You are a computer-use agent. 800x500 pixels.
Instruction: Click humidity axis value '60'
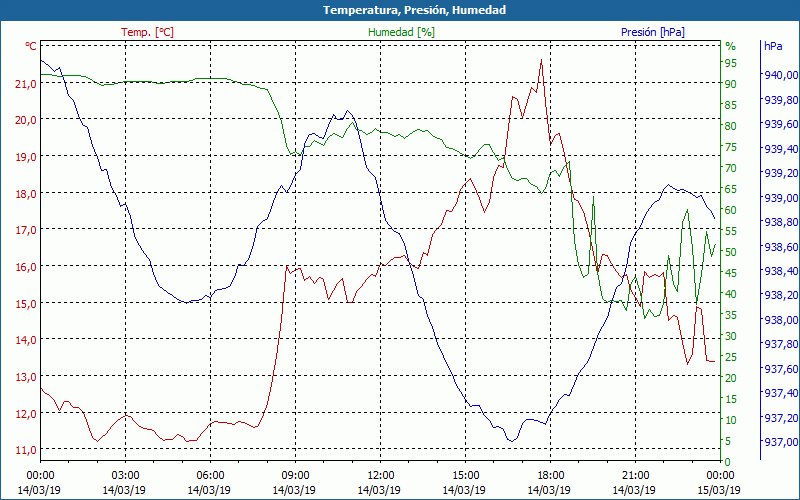coord(731,210)
